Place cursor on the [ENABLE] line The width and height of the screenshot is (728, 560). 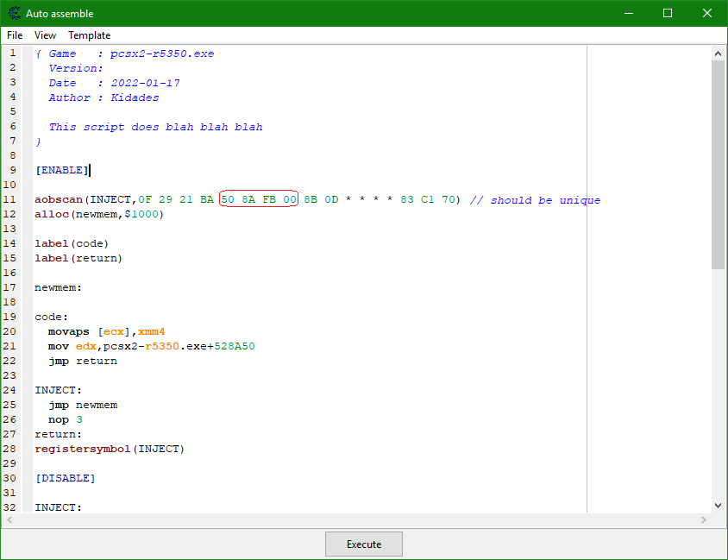tap(62, 170)
